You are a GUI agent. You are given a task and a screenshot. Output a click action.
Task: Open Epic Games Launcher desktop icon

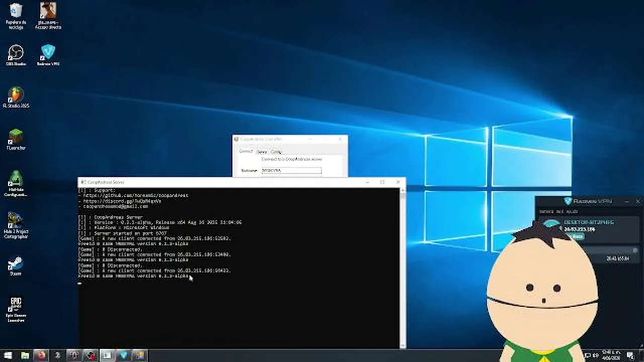(x=16, y=309)
